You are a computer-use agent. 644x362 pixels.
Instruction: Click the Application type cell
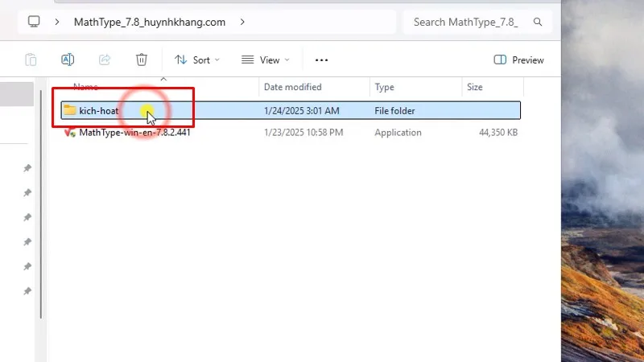[398, 133]
